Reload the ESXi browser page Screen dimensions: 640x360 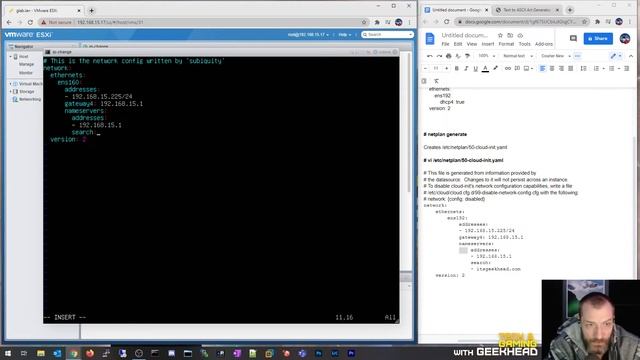[x=30, y=22]
